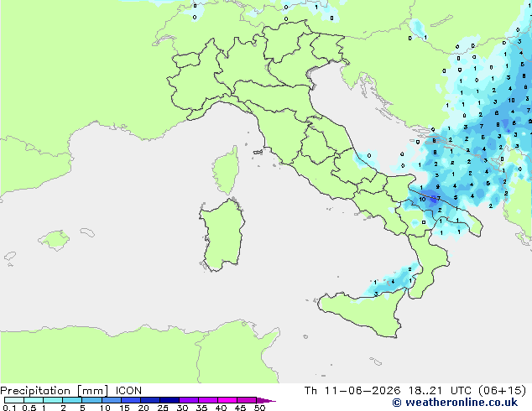Click the over-50 mm legend arrow tip
Screen dimensions: 532x411
click(x=266, y=401)
